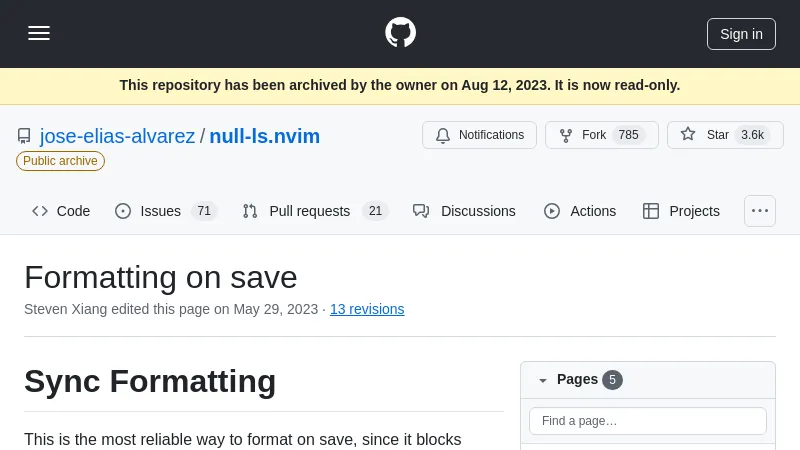Open the hamburger navigation menu
This screenshot has width=800, height=450.
point(39,33)
